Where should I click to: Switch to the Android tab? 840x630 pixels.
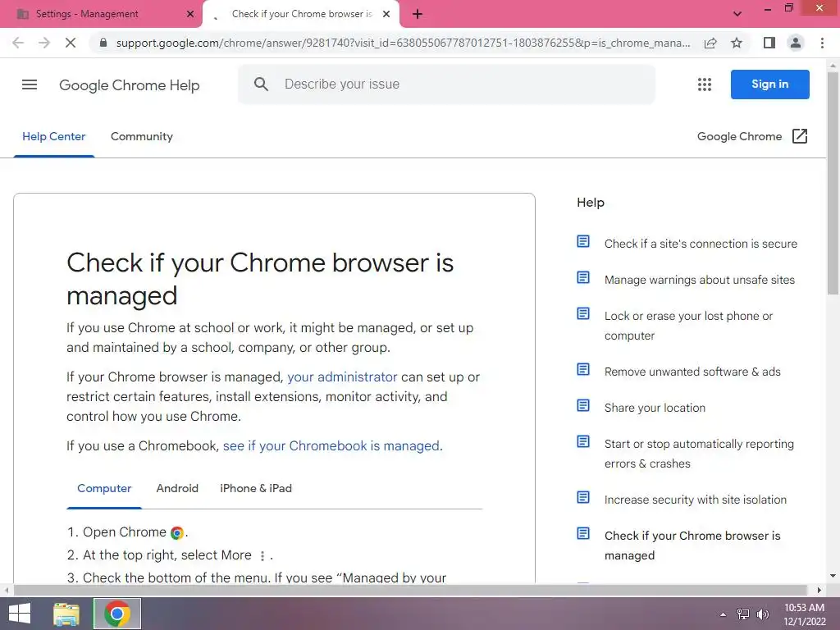coord(177,489)
